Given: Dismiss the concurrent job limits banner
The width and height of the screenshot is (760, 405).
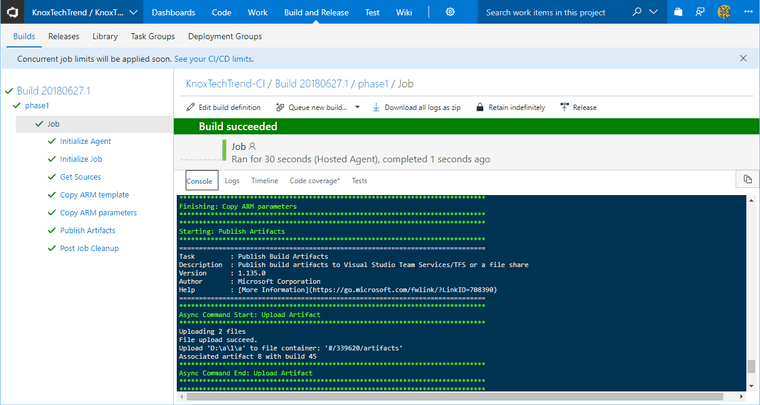Looking at the screenshot, I should point(743,58).
